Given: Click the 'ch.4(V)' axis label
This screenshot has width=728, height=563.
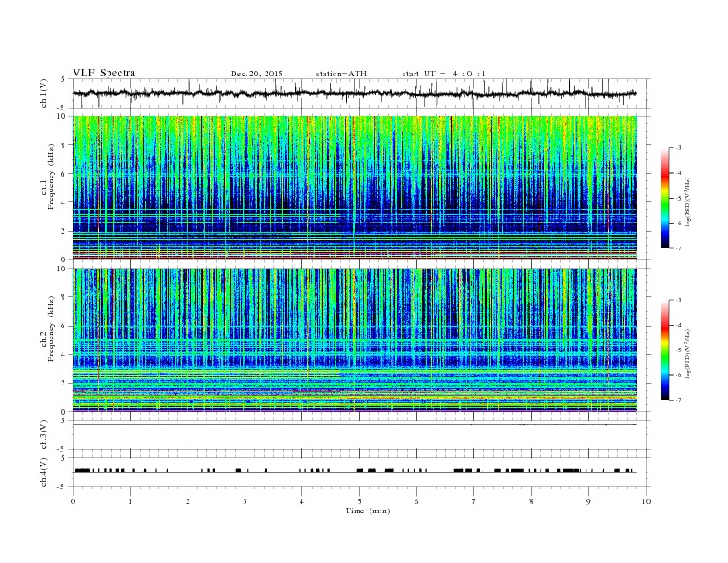Looking at the screenshot, I should tap(44, 472).
